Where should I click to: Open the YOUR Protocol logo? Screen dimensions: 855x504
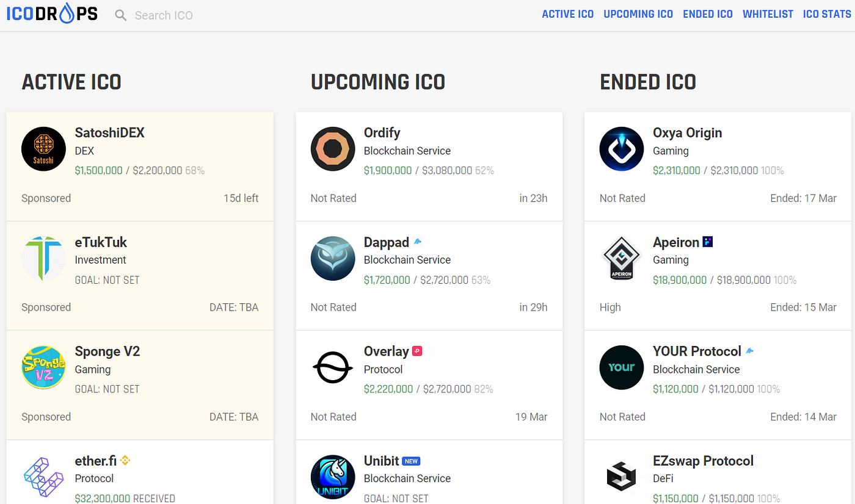(622, 367)
